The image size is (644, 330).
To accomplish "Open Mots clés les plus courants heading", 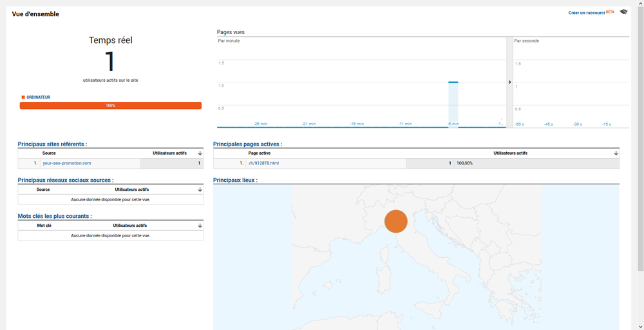I will [x=55, y=216].
